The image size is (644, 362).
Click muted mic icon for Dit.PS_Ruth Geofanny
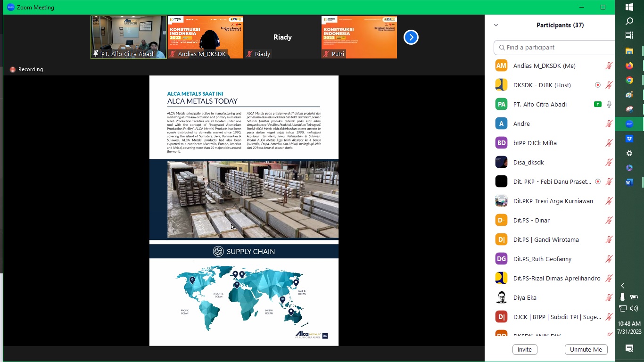coord(609,259)
